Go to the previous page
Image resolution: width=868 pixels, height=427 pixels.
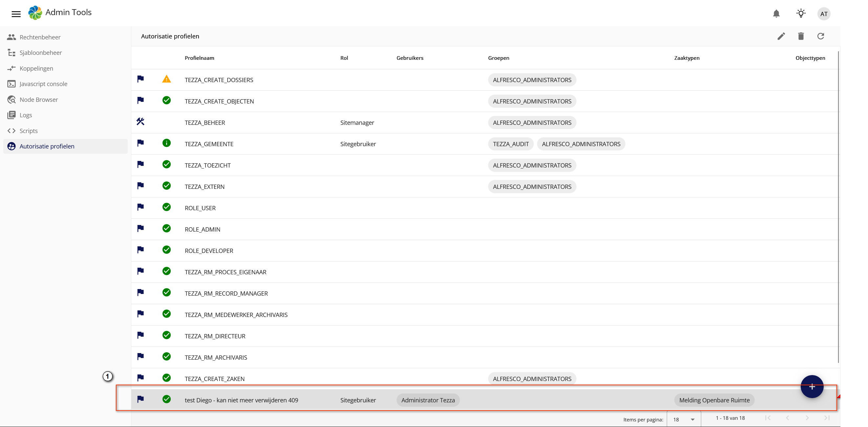tap(788, 418)
